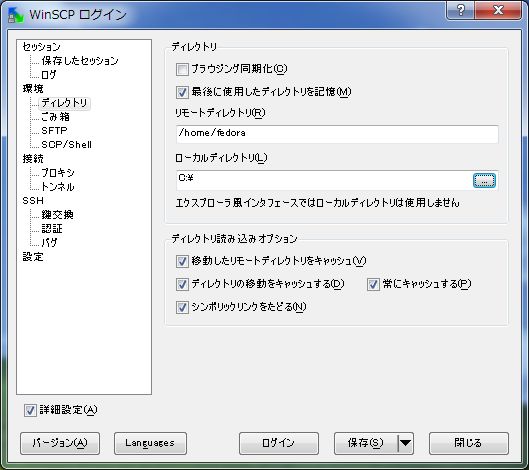The image size is (529, 470).
Task: Open the local directory browse button
Action: tap(484, 181)
